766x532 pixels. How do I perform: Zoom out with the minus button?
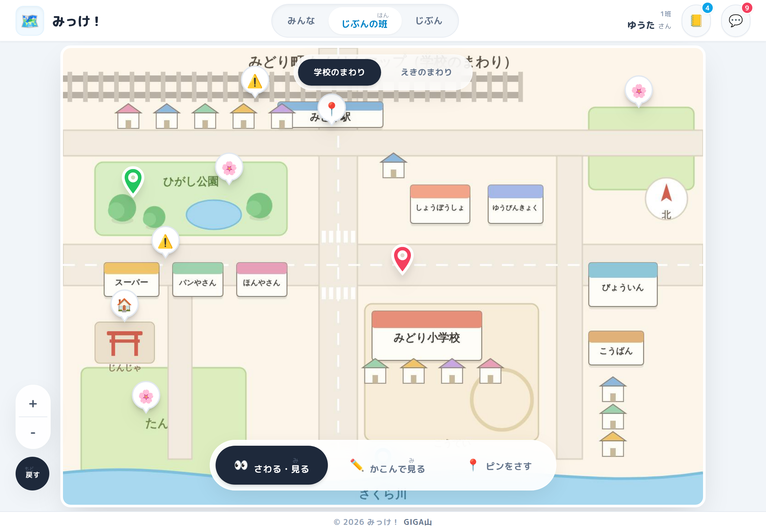(33, 432)
